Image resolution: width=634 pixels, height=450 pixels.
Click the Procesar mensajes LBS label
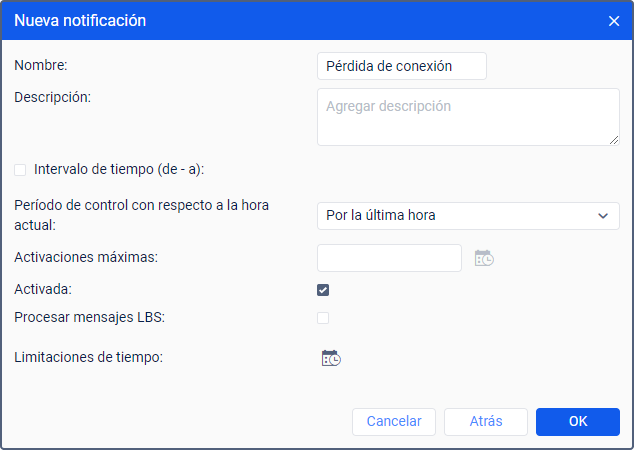tap(90, 317)
